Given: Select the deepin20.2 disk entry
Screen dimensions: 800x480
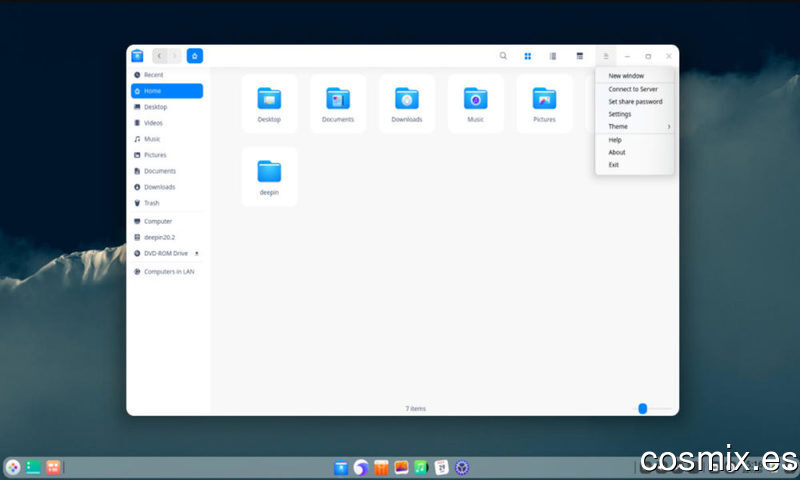Looking at the screenshot, I should coord(167,237).
